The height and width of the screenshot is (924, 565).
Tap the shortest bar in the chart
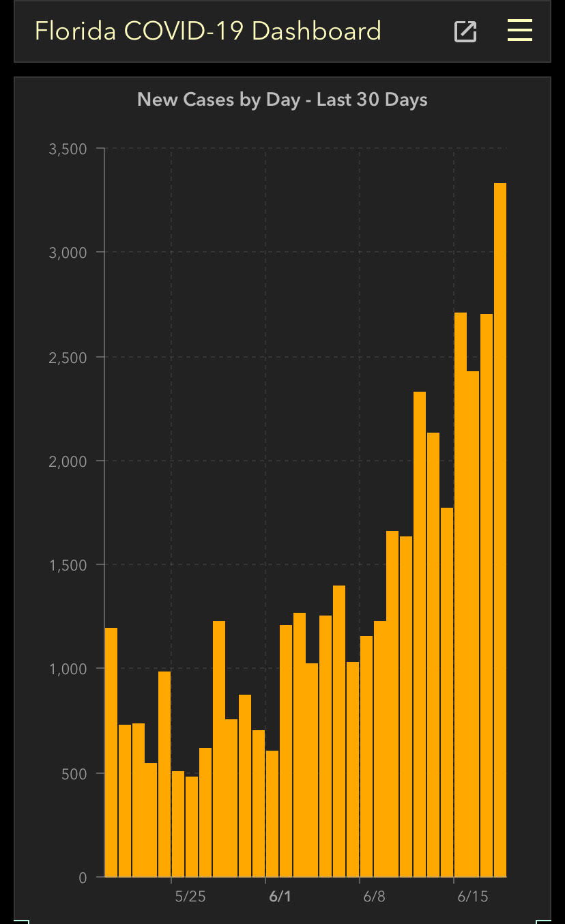tap(192, 826)
